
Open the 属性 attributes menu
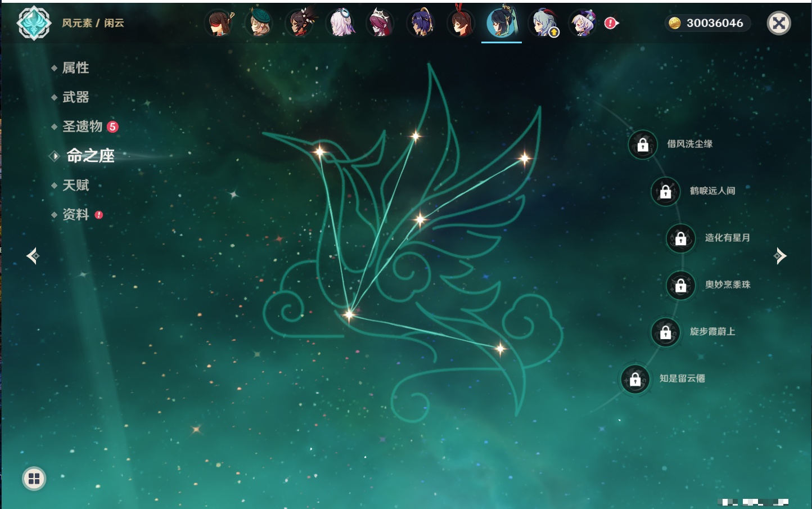(x=75, y=68)
